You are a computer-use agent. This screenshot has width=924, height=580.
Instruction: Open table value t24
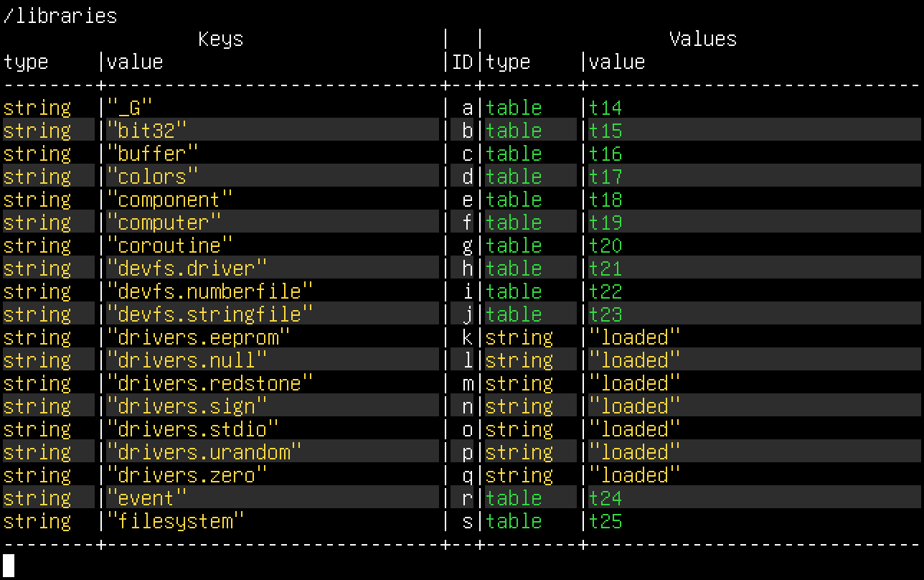(605, 498)
